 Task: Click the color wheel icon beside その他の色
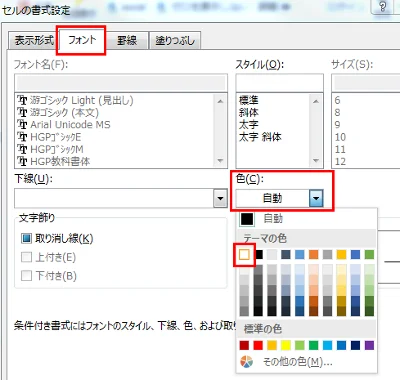[x=246, y=362]
